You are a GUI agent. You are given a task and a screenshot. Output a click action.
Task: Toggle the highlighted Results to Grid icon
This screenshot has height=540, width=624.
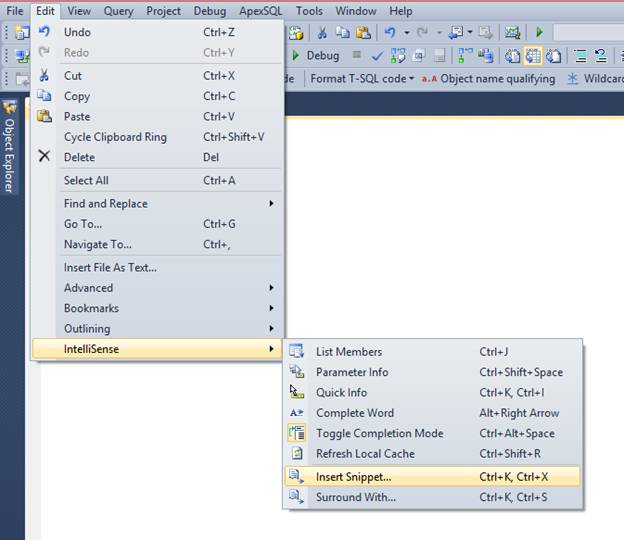tap(533, 56)
